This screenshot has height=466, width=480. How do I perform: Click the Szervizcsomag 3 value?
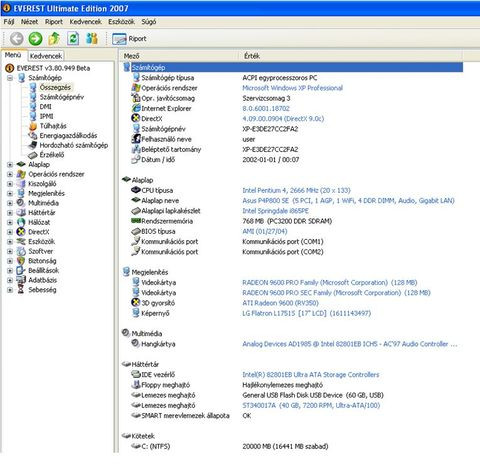266,98
